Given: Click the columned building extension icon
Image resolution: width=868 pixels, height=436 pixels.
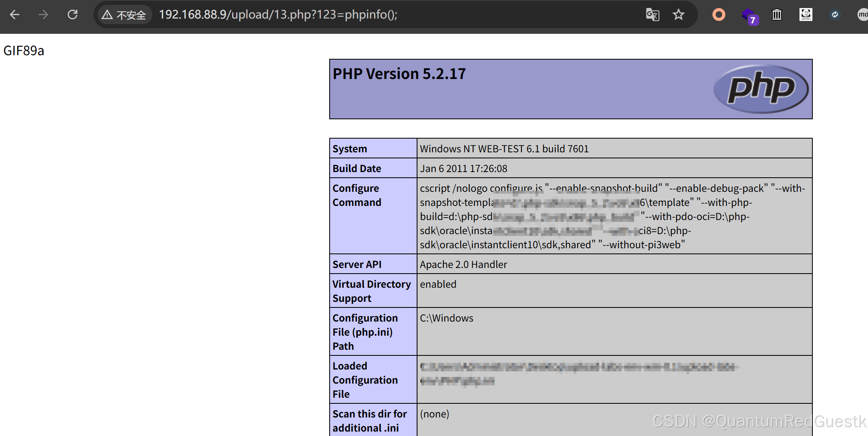Looking at the screenshot, I should 777,15.
